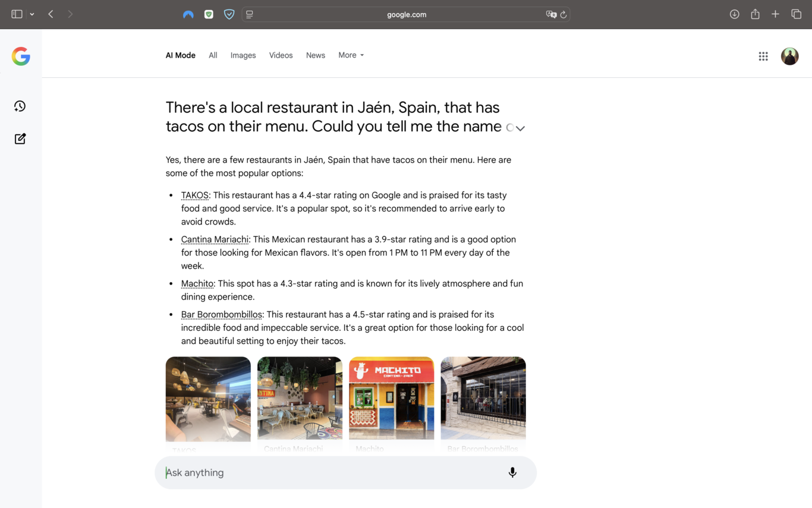Select the AI Mode tab
Viewport: 812px width, 508px height.
click(x=181, y=55)
